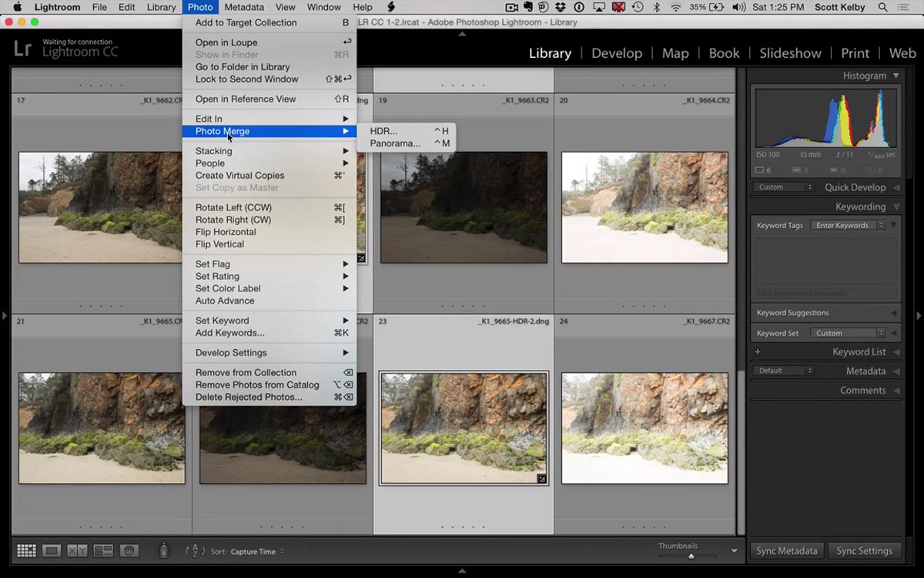Open the Sort Capture Time dropdown
924x578 pixels.
(x=258, y=552)
